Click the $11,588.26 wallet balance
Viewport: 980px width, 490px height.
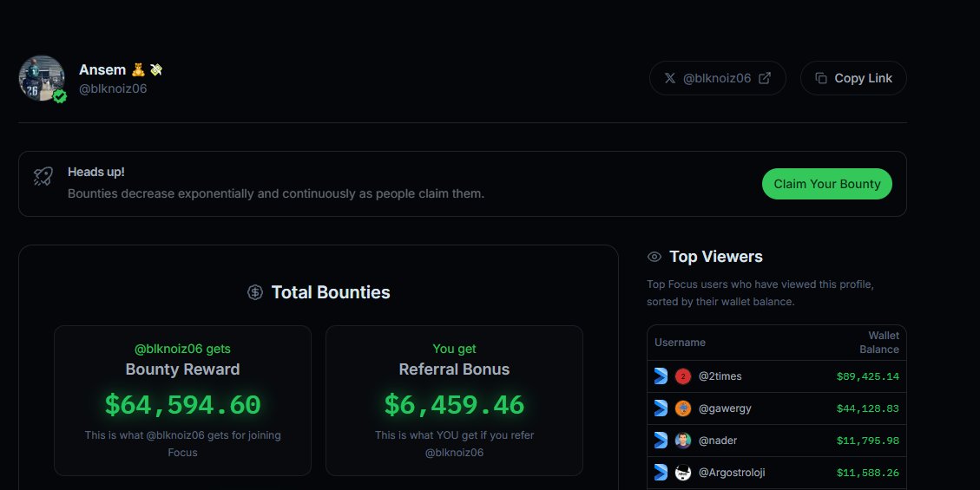(867, 473)
